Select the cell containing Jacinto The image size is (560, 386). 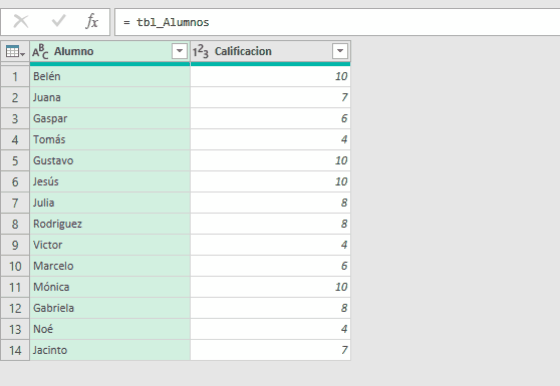110,350
